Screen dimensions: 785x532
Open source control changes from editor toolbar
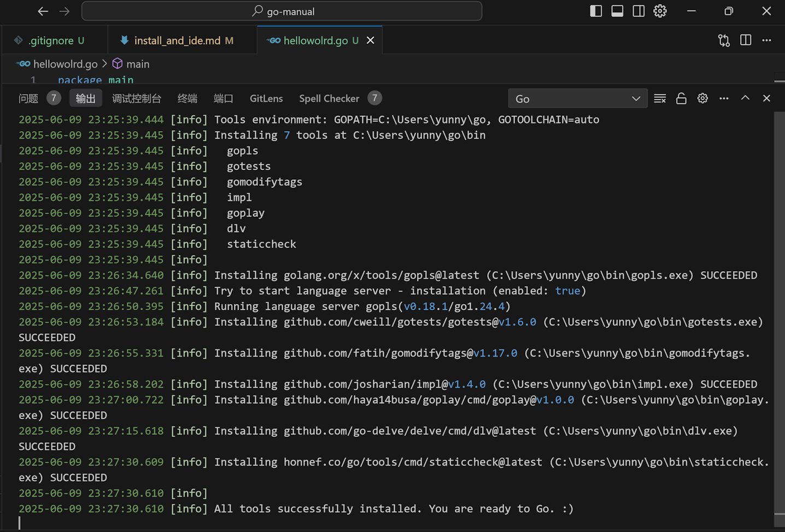click(x=723, y=40)
